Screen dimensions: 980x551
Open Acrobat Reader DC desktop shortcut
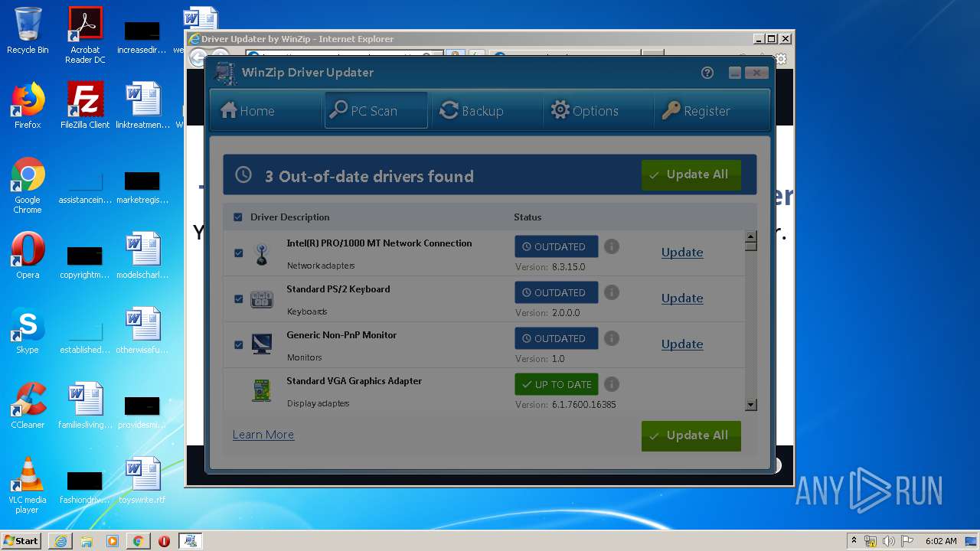point(85,34)
